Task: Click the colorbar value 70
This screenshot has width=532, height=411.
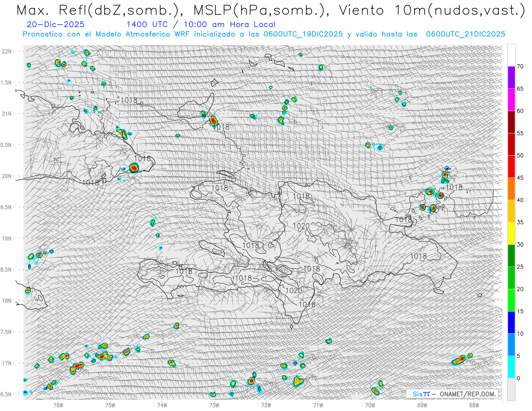Action: 520,67
